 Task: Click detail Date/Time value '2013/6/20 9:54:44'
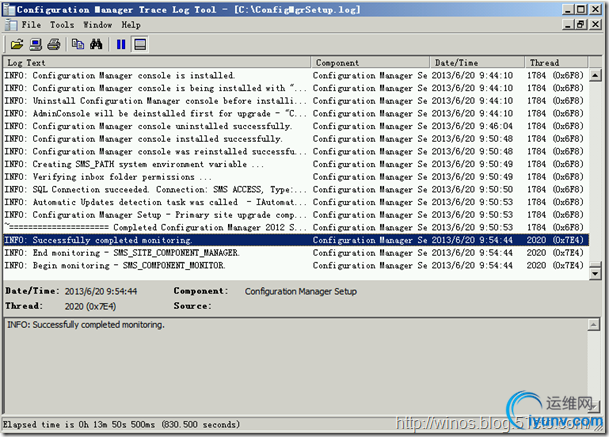(x=101, y=291)
